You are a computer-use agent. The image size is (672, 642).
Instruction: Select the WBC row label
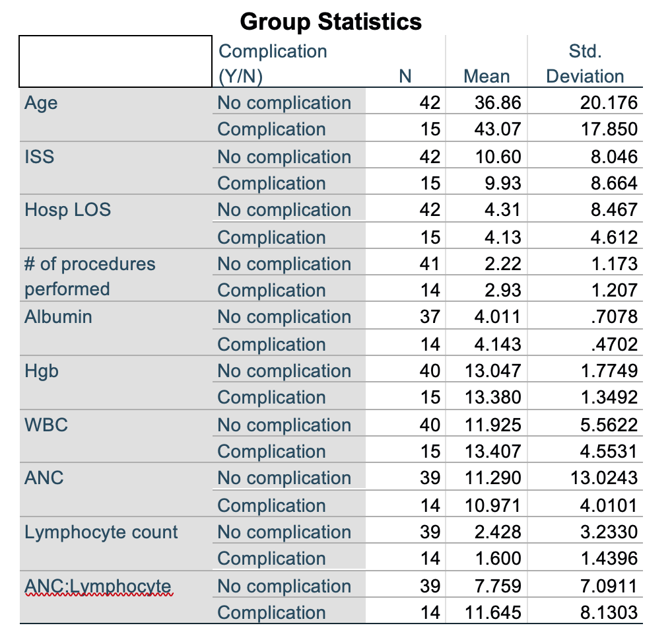[x=46, y=424]
